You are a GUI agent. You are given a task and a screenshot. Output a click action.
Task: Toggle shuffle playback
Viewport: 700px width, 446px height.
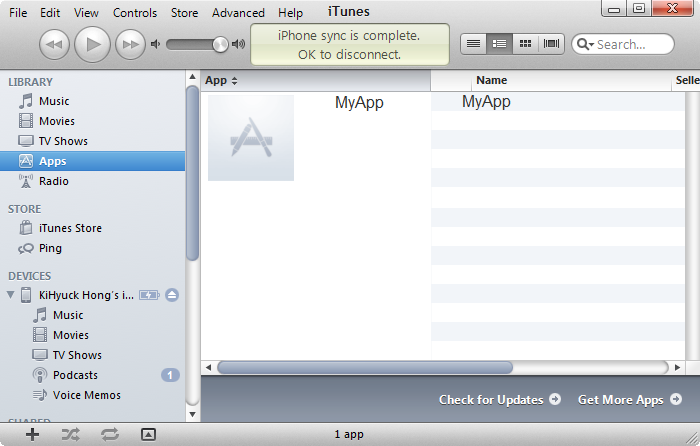(x=71, y=434)
